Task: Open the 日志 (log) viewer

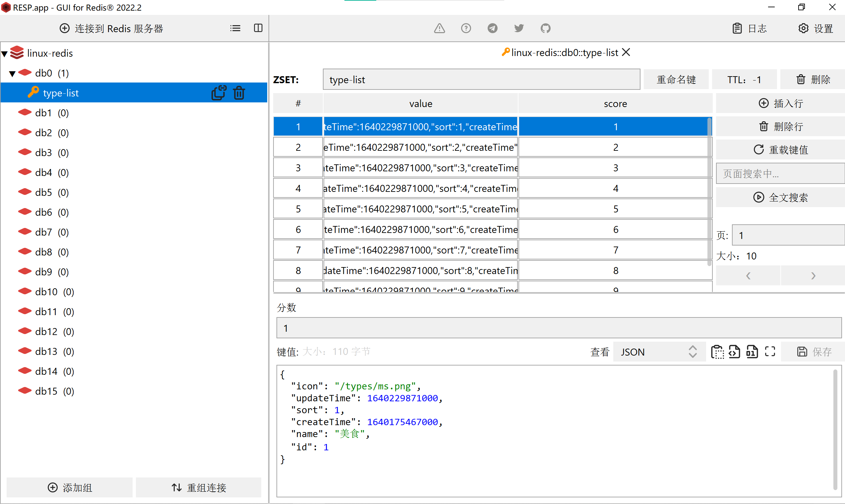Action: pos(750,28)
